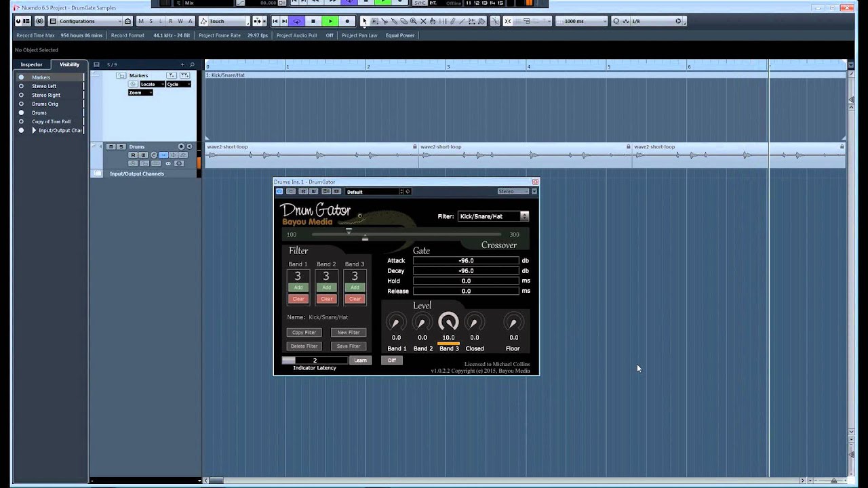Open the marker Zoom dropdown

pos(140,92)
